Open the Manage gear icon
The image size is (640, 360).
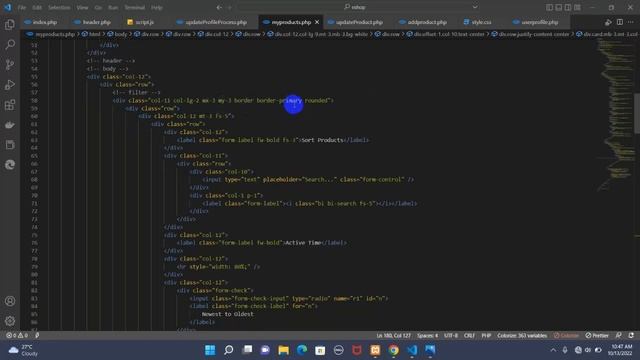coord(10,321)
